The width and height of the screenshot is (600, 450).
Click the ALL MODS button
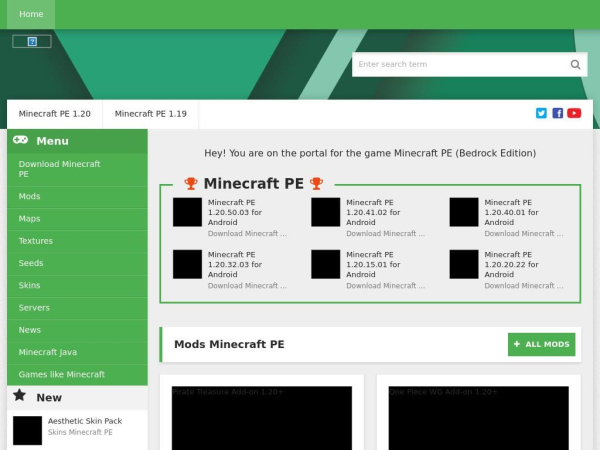541,344
